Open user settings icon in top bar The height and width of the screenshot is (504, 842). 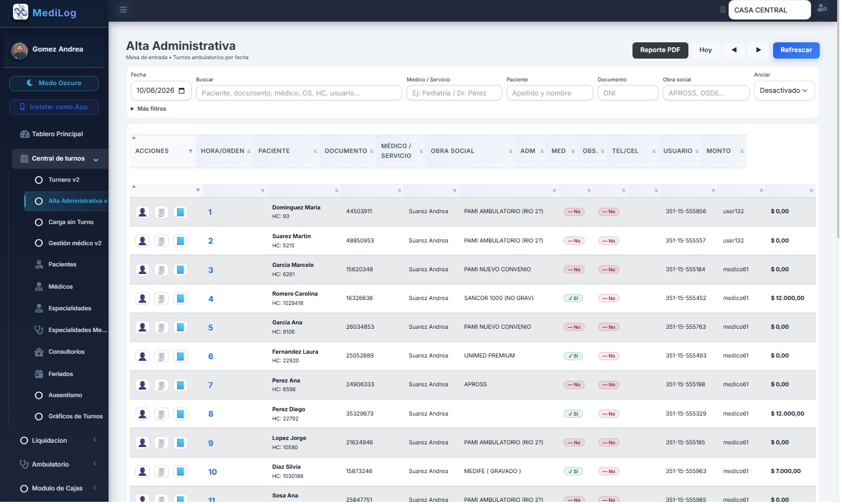point(822,8)
